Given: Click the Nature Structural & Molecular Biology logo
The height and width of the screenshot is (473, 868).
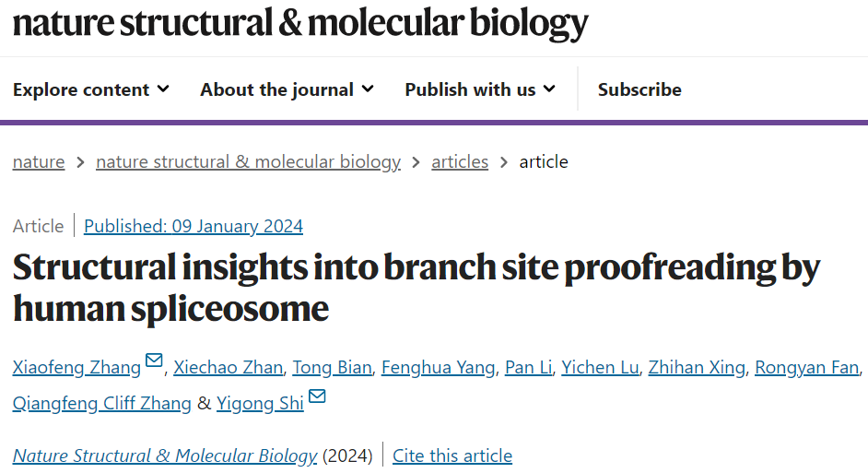Looking at the screenshot, I should point(300,23).
